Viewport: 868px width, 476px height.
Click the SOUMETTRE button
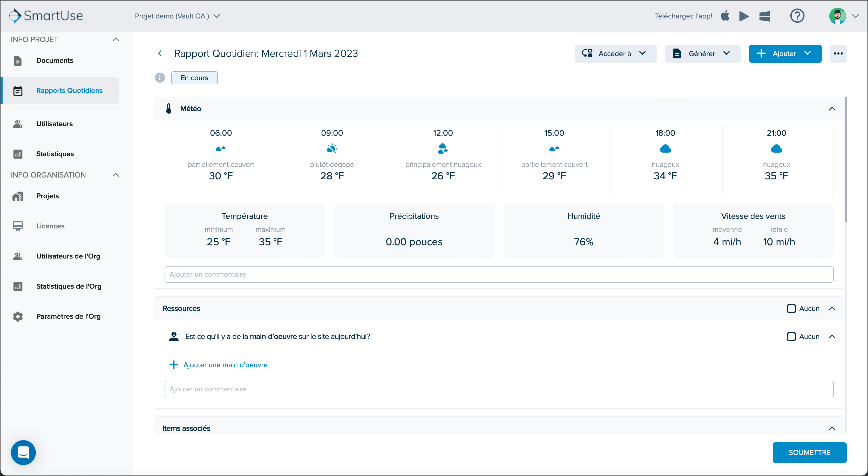809,452
